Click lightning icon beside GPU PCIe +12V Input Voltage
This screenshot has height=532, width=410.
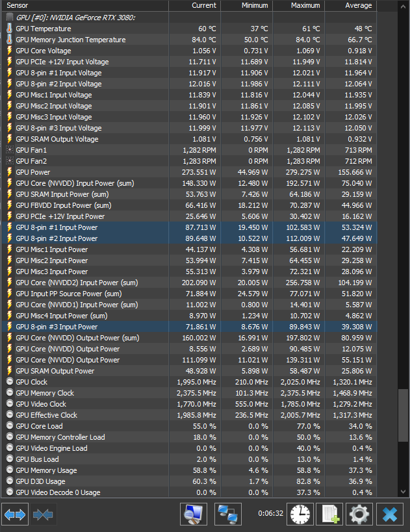coord(10,62)
